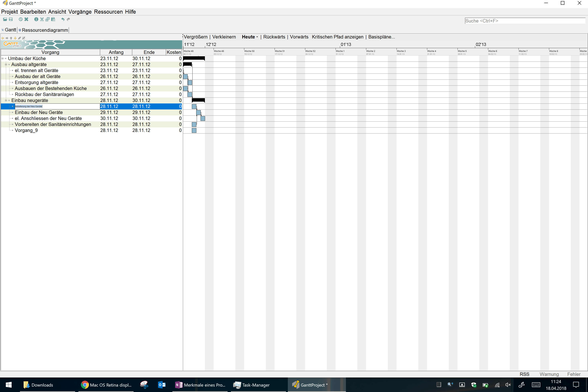Screen dimensions: 588x392
Task: Undo the last change
Action: [63, 19]
